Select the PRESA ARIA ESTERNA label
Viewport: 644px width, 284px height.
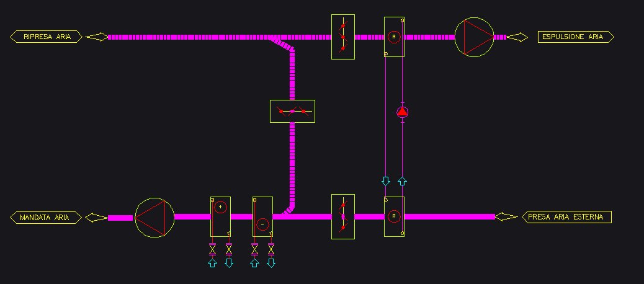point(568,217)
